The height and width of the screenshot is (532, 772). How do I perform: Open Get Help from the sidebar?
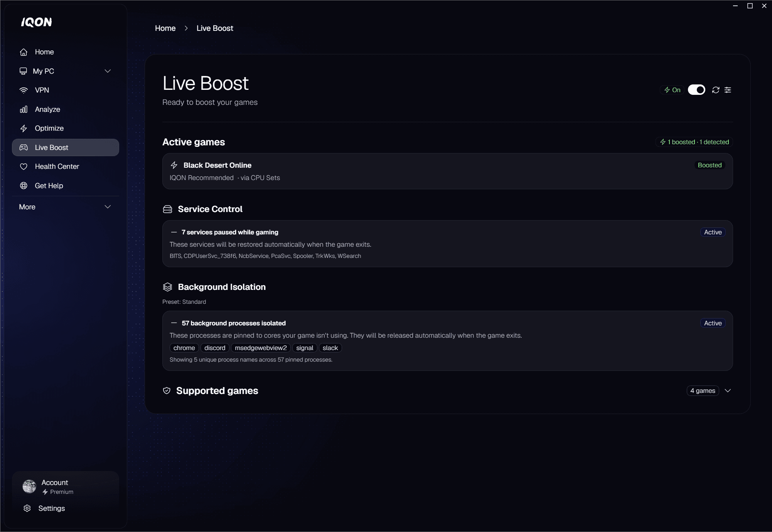(66, 185)
